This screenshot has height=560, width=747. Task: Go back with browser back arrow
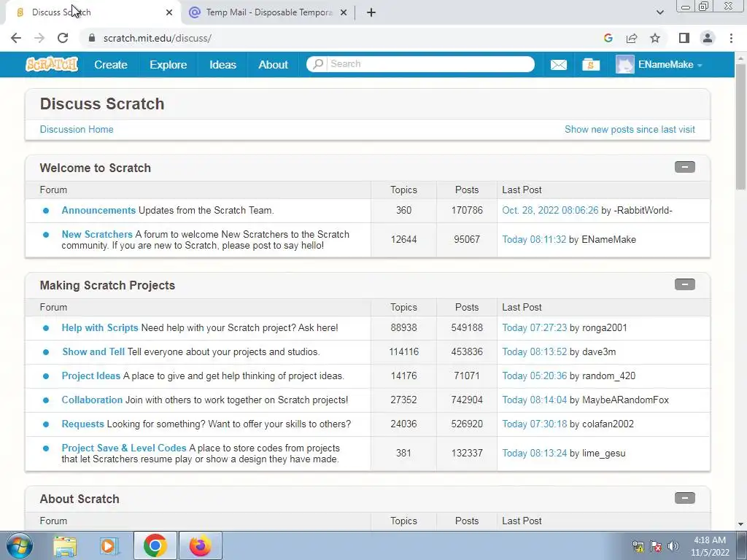[x=16, y=38]
